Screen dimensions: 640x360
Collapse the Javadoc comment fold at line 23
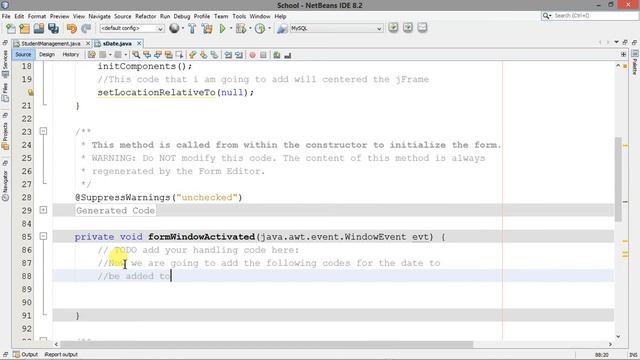point(43,131)
